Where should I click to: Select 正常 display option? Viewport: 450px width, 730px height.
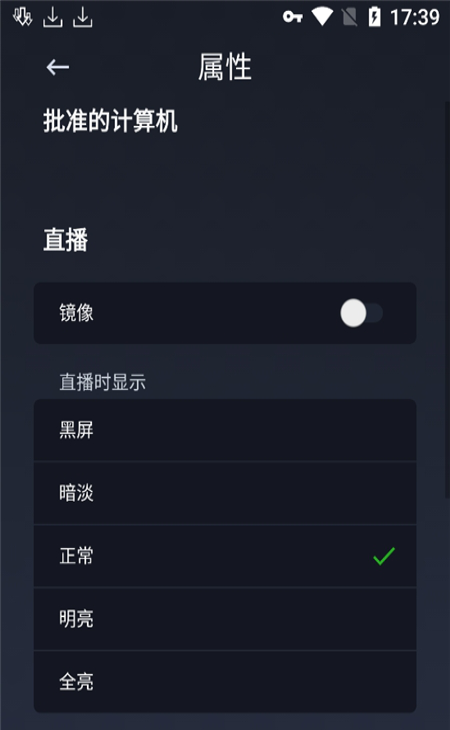[225, 556]
